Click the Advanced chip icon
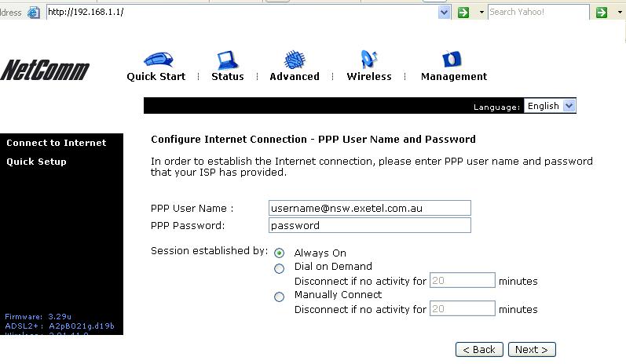The height and width of the screenshot is (364, 626). (295, 60)
